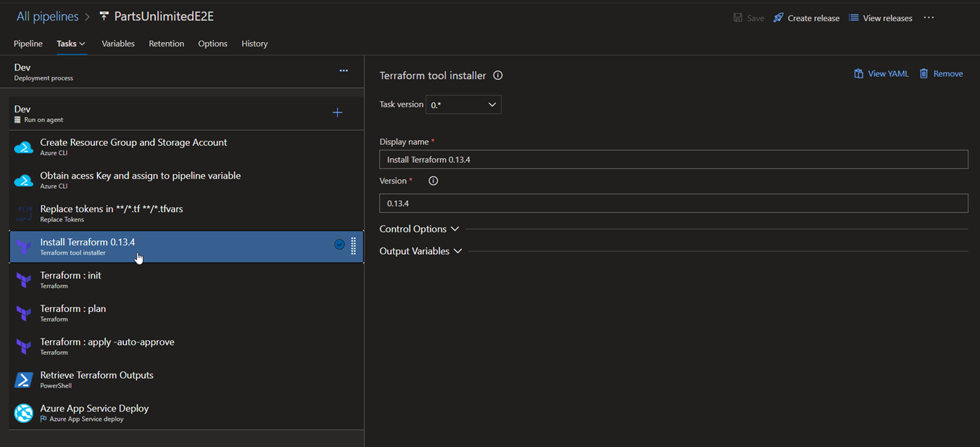Click the Terraform icon beside apply -auto-approve
The height and width of the screenshot is (447, 980).
coord(24,347)
